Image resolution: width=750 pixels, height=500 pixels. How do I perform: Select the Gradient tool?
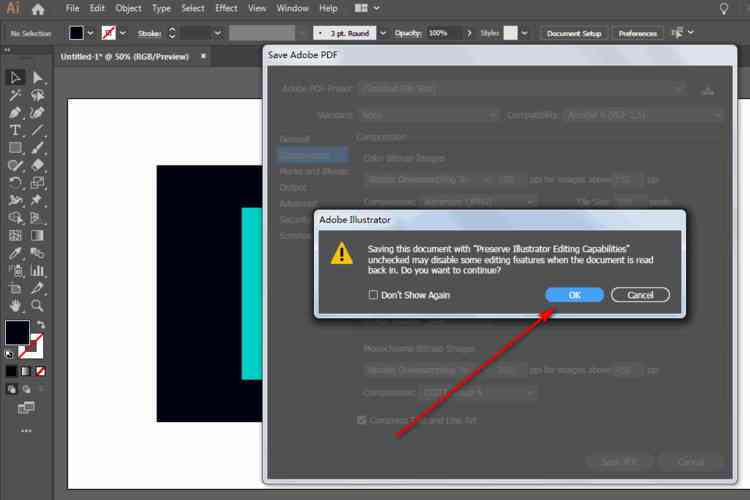tap(37, 235)
